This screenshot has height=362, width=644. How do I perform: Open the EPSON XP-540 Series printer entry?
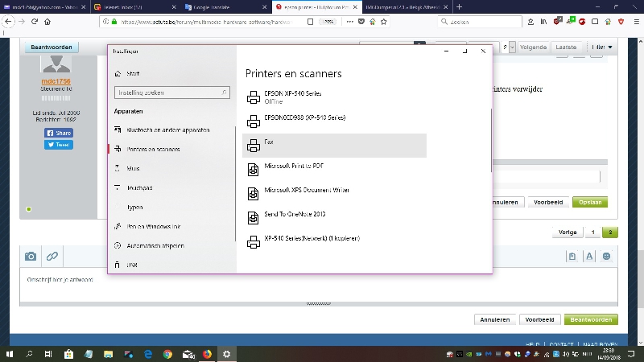coord(334,97)
